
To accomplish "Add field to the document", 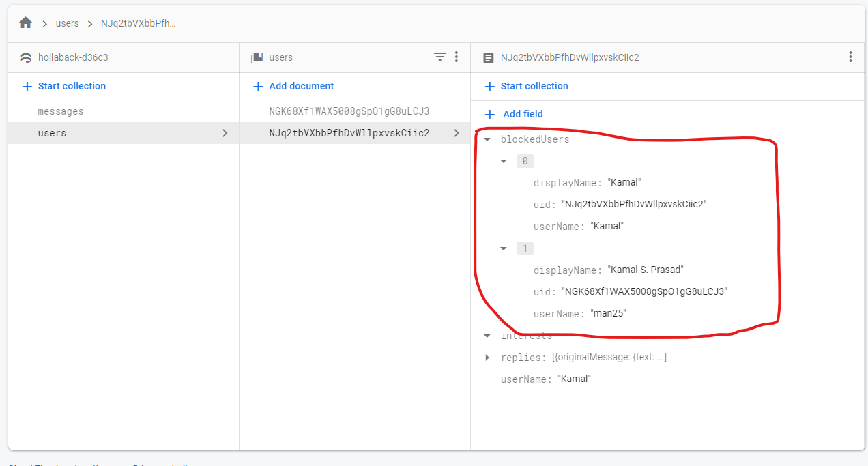I will pos(514,114).
